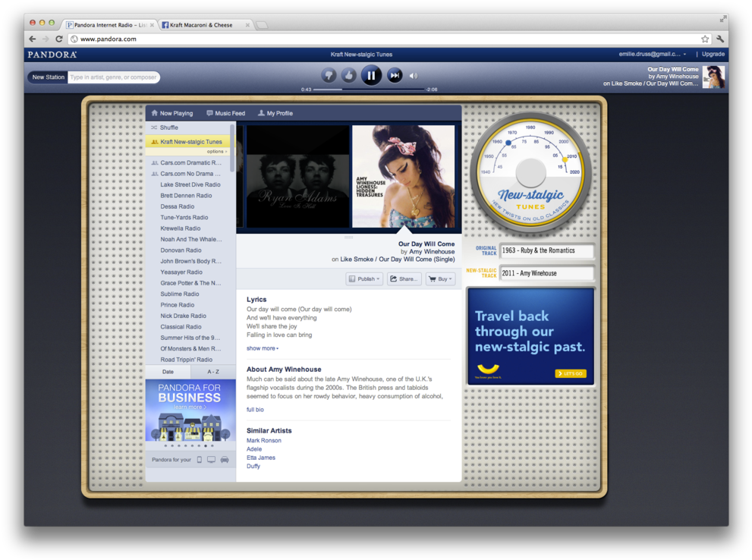
Task: Select the Pandora Internet Radio browser tab
Action: [110, 25]
